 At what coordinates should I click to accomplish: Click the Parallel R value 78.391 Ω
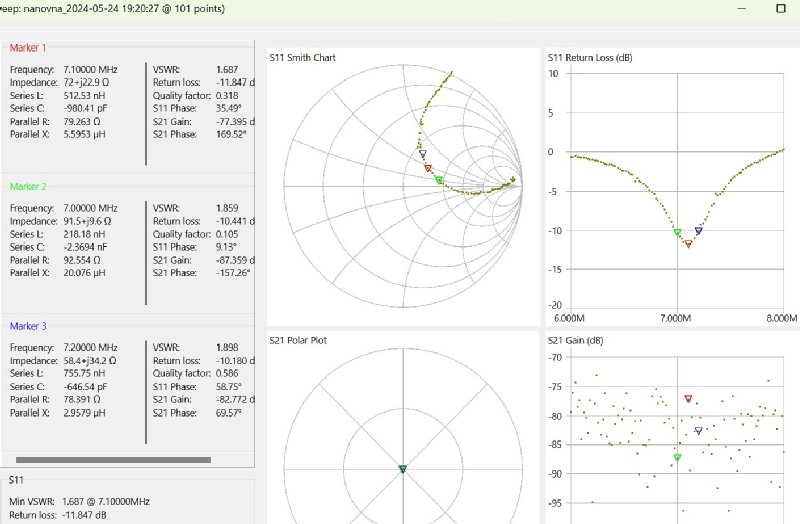pyautogui.click(x=82, y=399)
